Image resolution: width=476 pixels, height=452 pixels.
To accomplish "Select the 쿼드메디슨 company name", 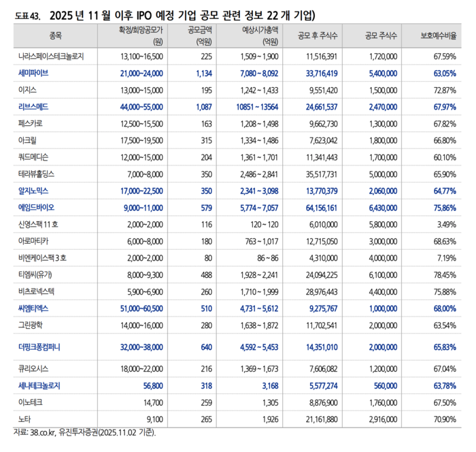I will pos(33,157).
